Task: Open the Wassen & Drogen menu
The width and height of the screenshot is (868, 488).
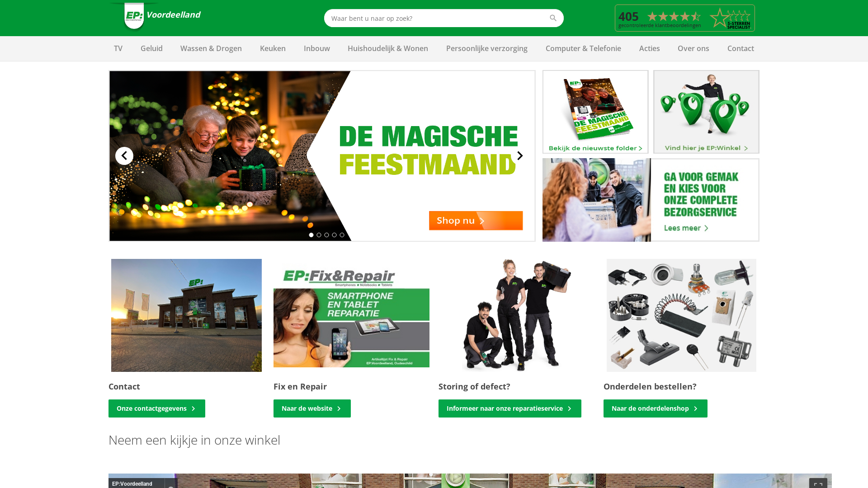Action: coord(211,48)
